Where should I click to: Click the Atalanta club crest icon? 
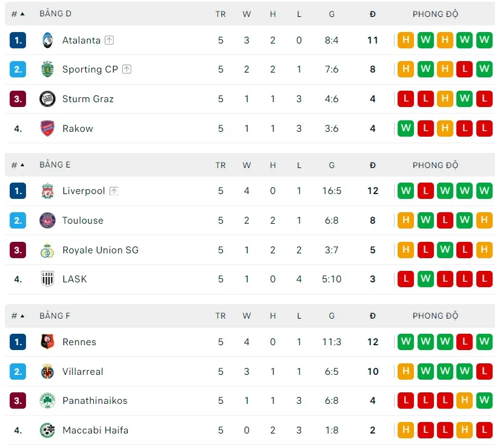[47, 40]
